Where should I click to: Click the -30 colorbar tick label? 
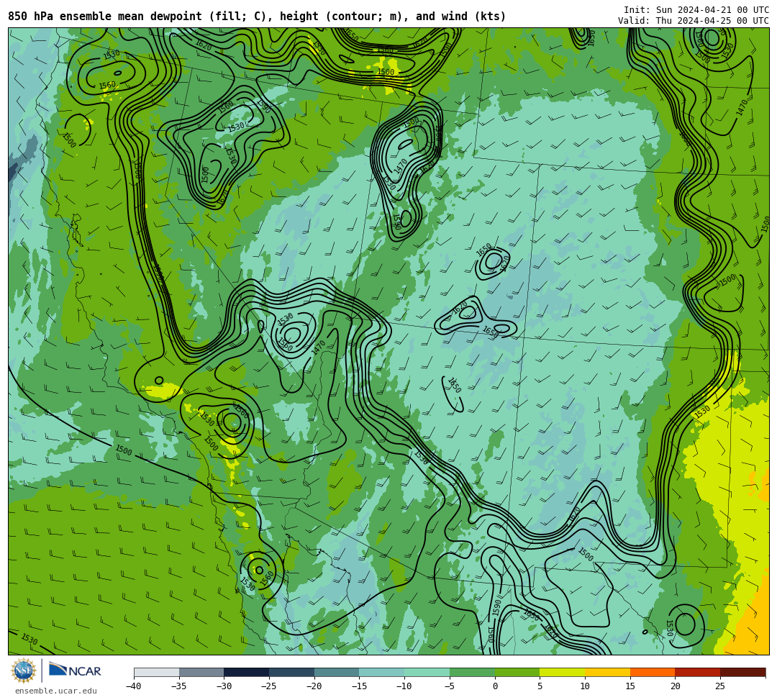tap(224, 686)
